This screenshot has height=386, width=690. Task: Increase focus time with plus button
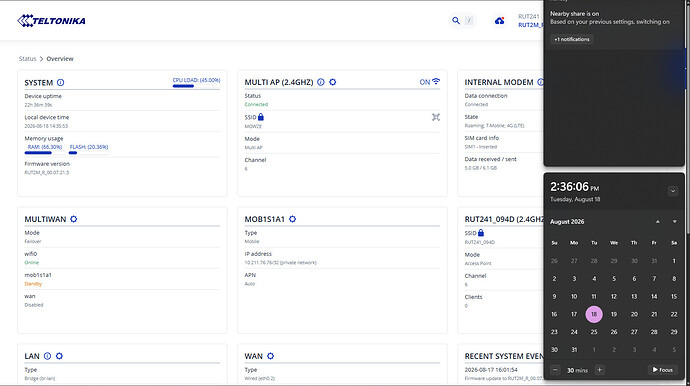[x=599, y=370]
